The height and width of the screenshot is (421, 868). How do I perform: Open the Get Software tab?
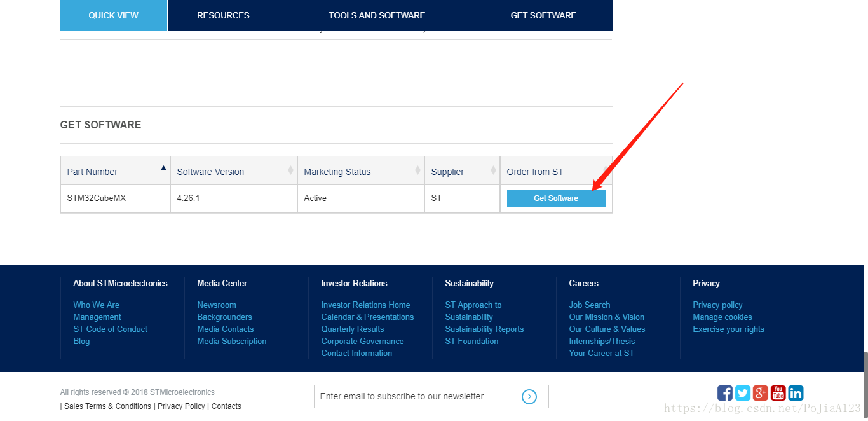(x=544, y=15)
